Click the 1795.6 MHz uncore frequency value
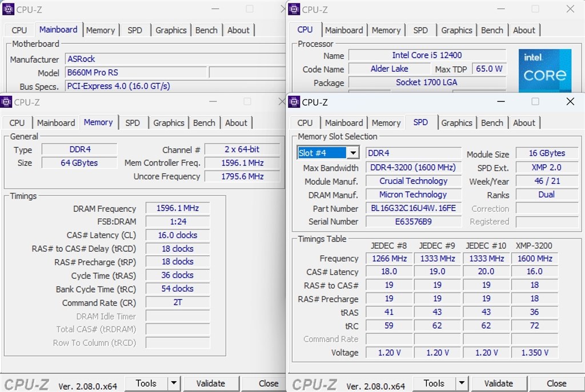The height and width of the screenshot is (392, 585). (242, 176)
